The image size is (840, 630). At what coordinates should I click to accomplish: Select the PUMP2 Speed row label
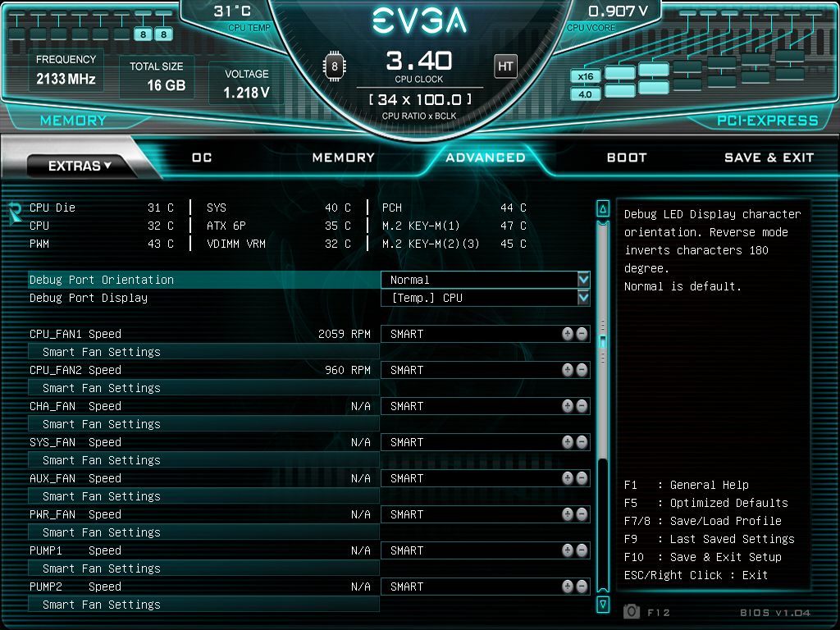click(x=75, y=587)
